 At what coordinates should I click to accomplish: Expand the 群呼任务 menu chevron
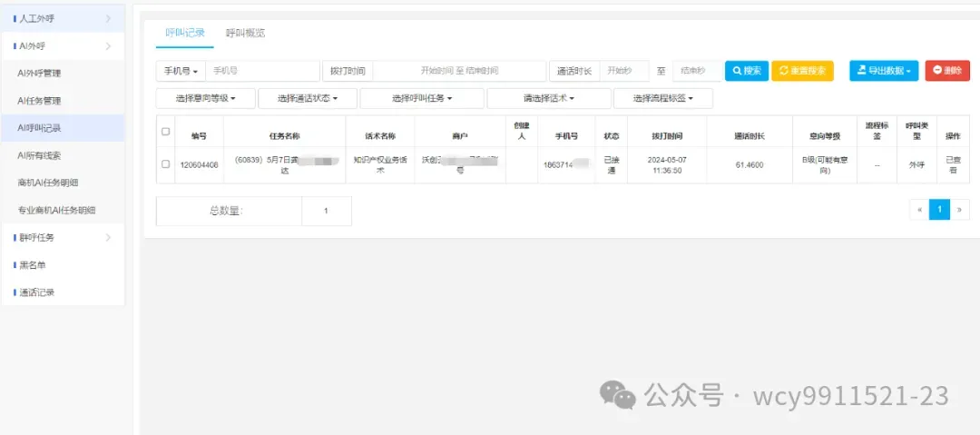coord(108,238)
